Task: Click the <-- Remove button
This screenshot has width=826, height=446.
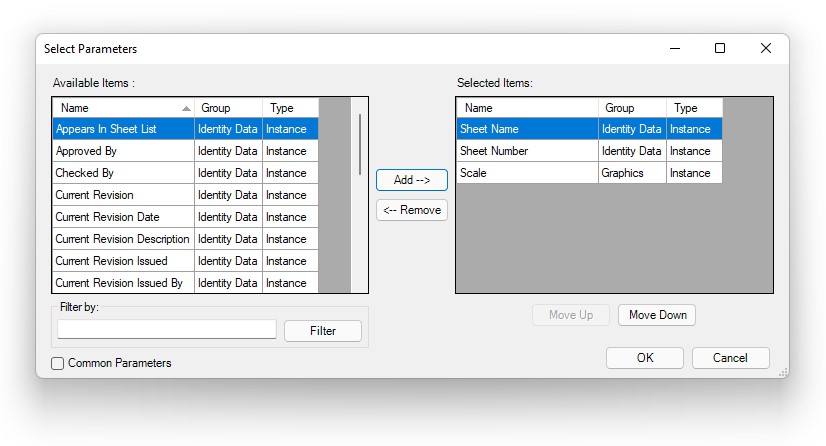Action: 411,210
